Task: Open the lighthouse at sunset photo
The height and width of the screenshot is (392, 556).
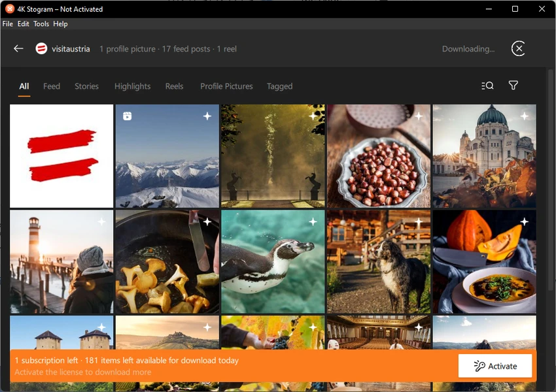Action: pos(61,261)
